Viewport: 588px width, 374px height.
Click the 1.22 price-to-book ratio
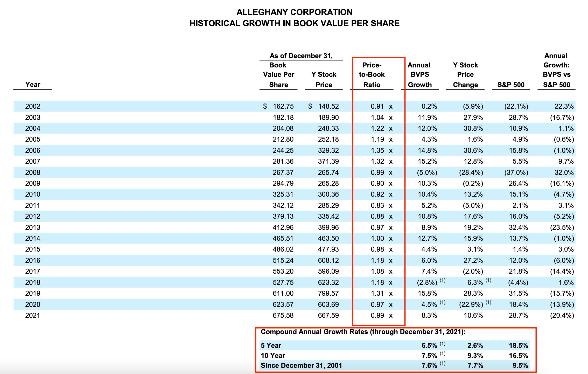[x=377, y=128]
